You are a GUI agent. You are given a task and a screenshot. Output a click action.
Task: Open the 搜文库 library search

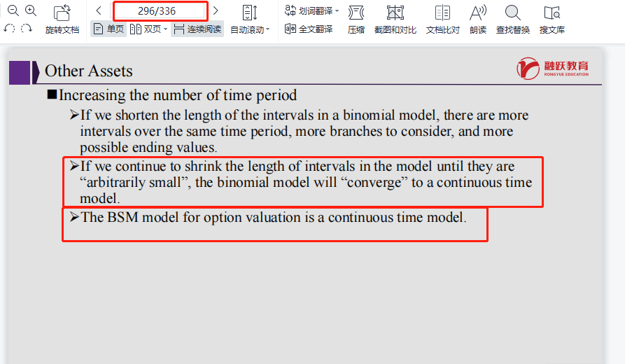point(552,19)
